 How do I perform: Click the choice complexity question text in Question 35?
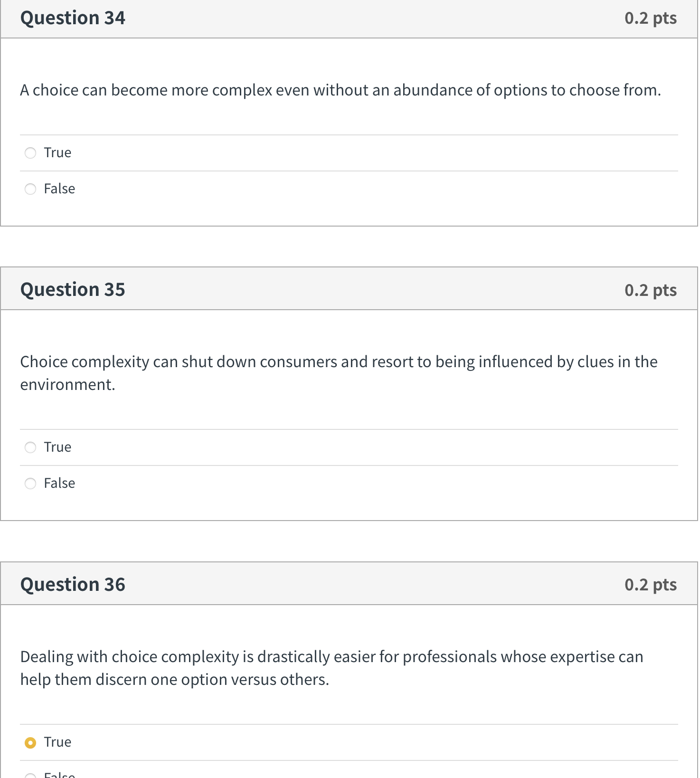coord(338,373)
